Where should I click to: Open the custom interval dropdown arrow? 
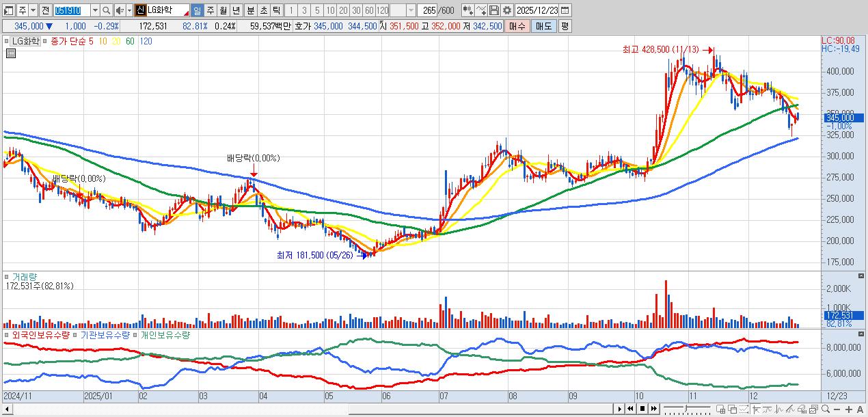(411, 10)
